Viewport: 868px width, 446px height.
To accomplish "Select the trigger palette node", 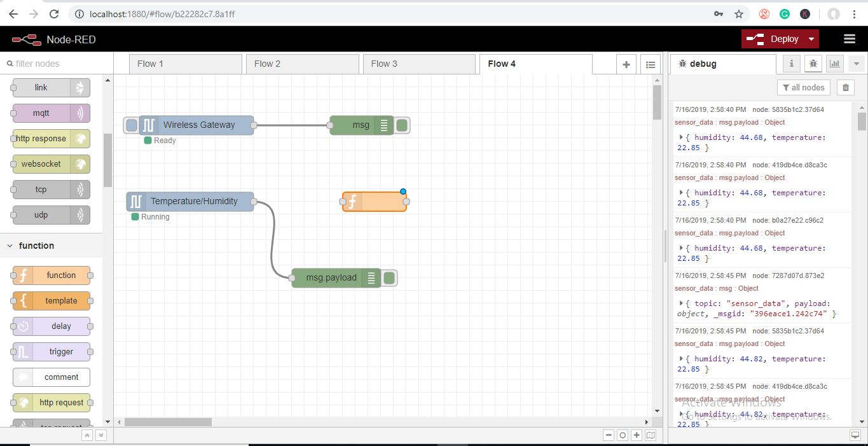I will [51, 352].
